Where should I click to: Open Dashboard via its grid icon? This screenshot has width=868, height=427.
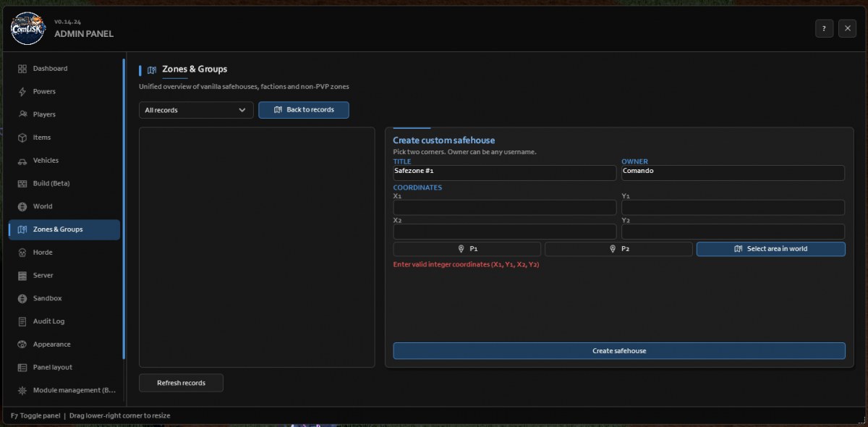22,69
